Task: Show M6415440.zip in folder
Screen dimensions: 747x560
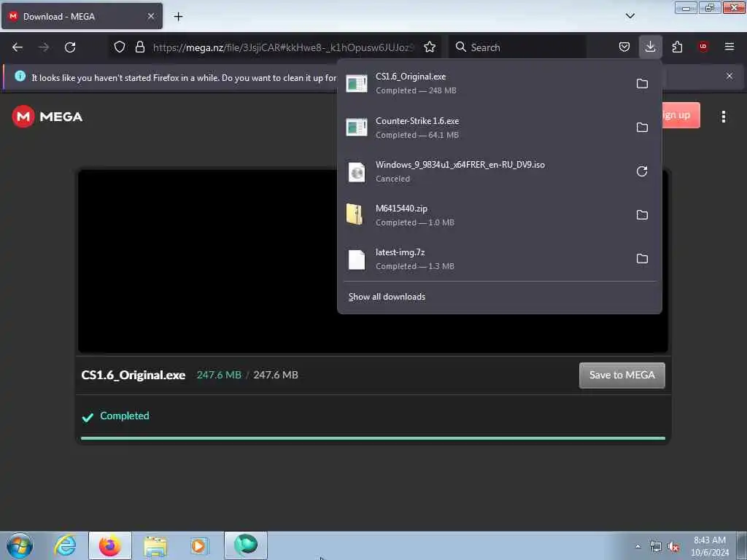Action: pos(642,215)
